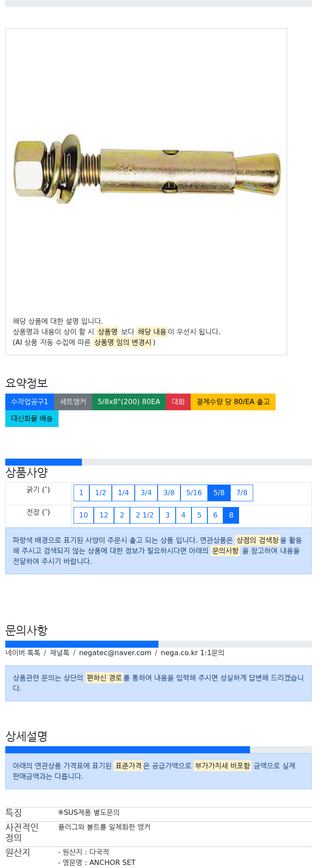
Task: Choose thickness option 1/2
Action: click(x=100, y=493)
